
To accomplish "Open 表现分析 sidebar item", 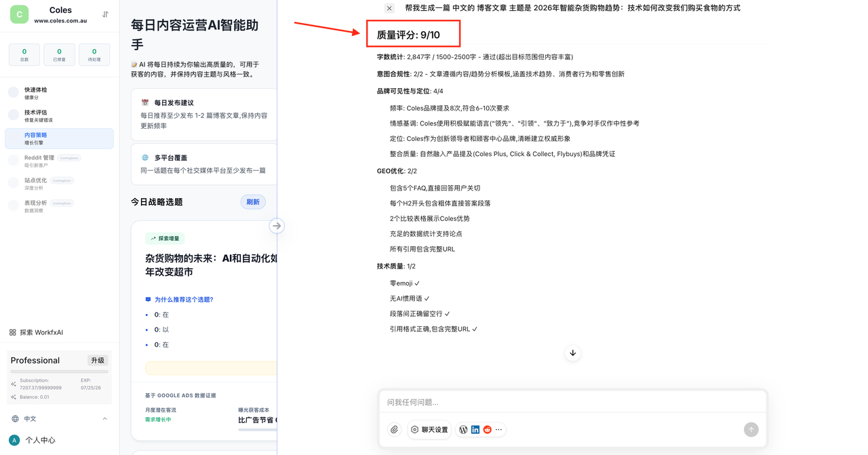I will 59,206.
